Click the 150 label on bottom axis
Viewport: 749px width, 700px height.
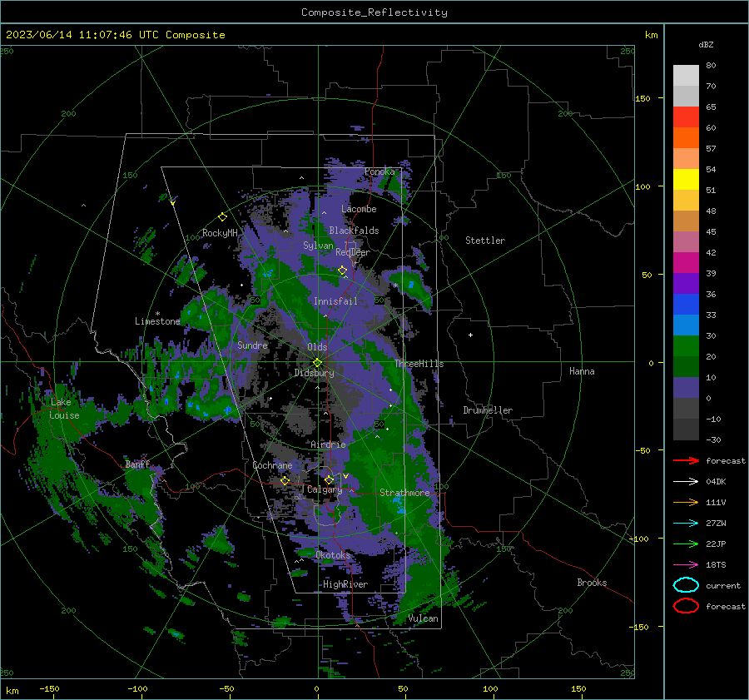coord(578,688)
